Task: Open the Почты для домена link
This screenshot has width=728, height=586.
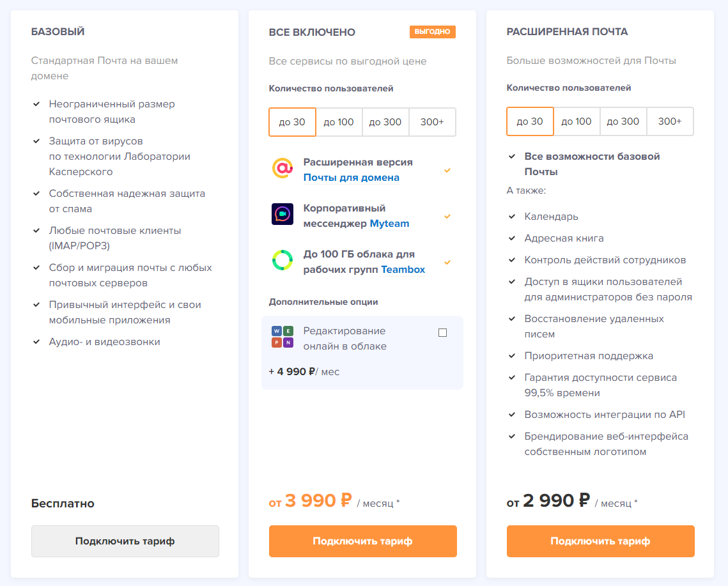Action: [x=352, y=178]
